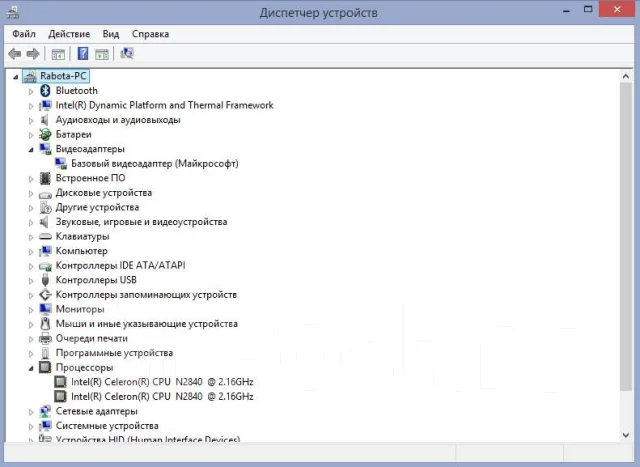Open the Файл menu
Viewport: 640px width, 467px height.
pos(24,34)
